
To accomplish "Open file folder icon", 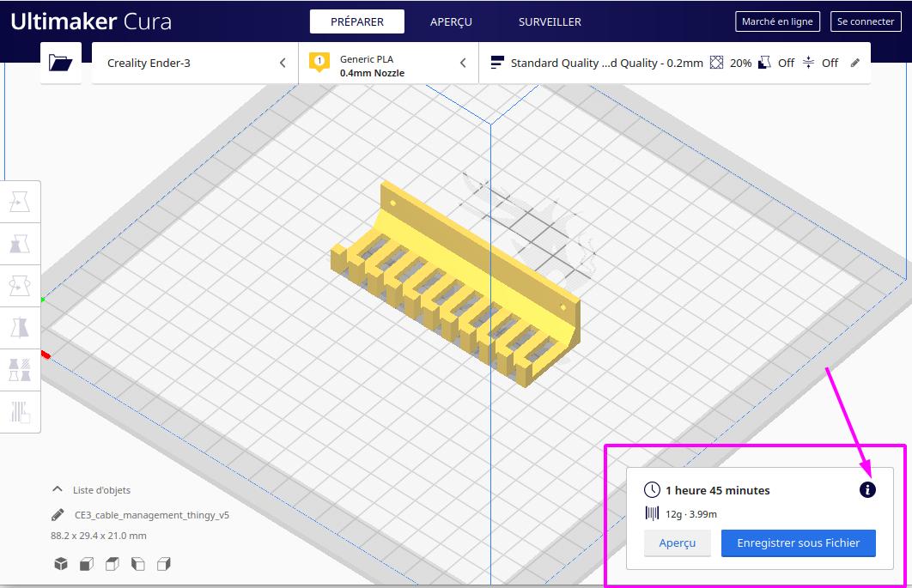I will [x=60, y=62].
